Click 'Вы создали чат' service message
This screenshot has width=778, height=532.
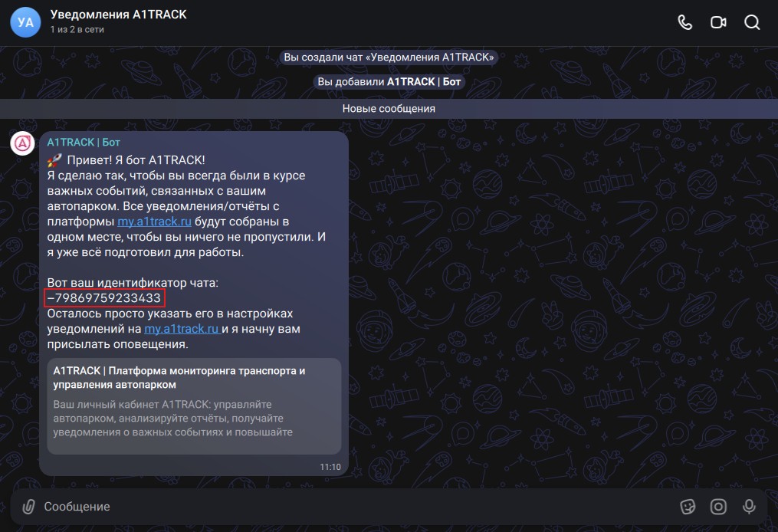389,57
